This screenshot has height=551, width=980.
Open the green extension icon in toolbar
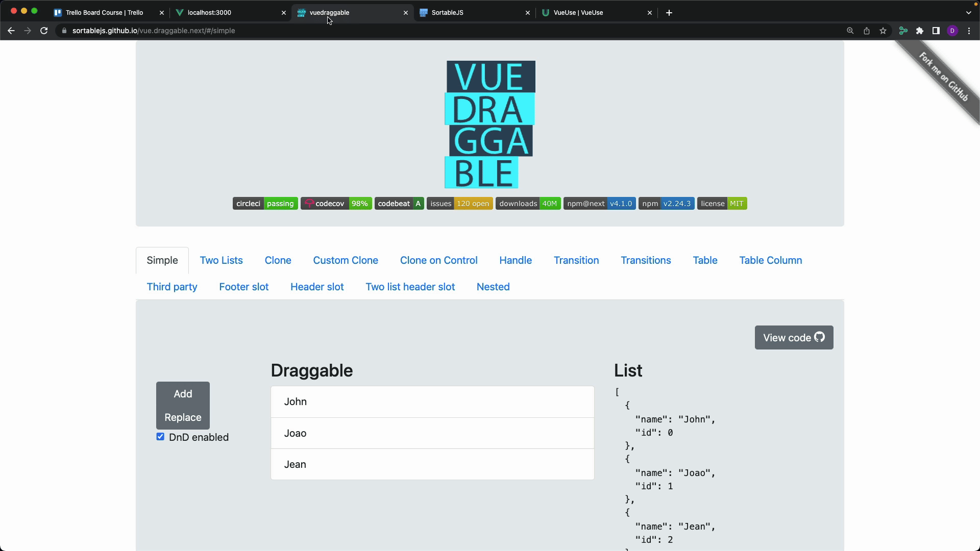coord(903,31)
